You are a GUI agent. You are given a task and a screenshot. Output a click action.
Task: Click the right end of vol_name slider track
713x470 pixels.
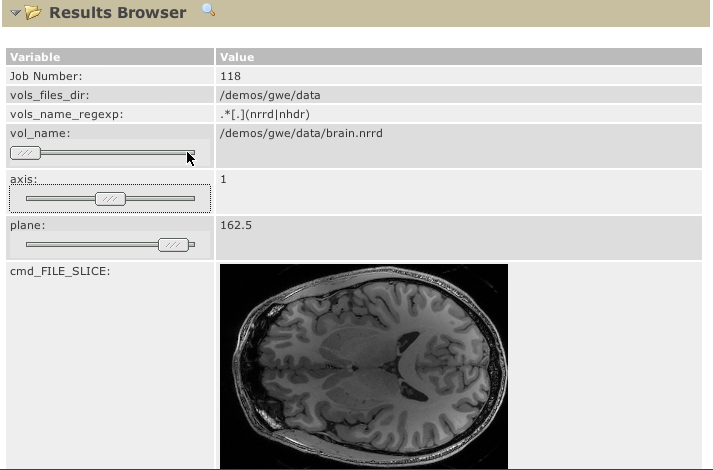click(185, 153)
